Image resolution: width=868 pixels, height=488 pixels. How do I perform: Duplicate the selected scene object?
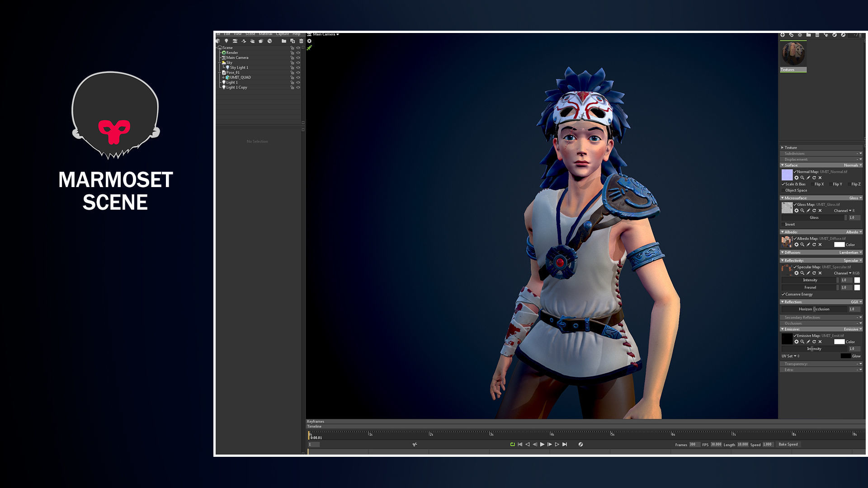292,41
